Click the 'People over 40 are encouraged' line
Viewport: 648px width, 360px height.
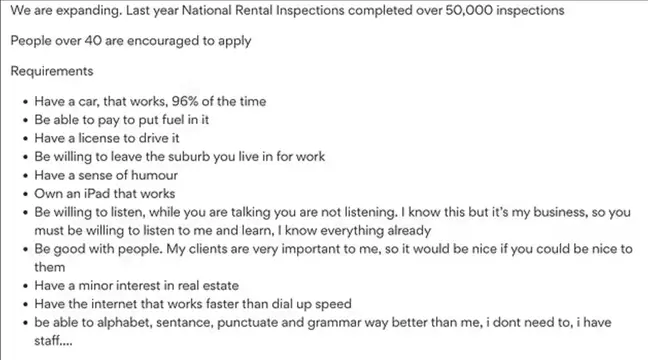131,41
